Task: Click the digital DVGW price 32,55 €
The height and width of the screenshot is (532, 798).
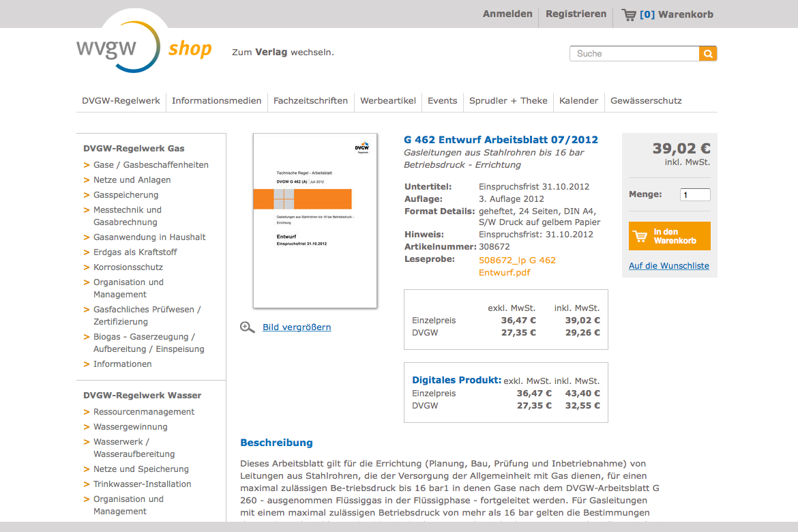Action: click(582, 406)
